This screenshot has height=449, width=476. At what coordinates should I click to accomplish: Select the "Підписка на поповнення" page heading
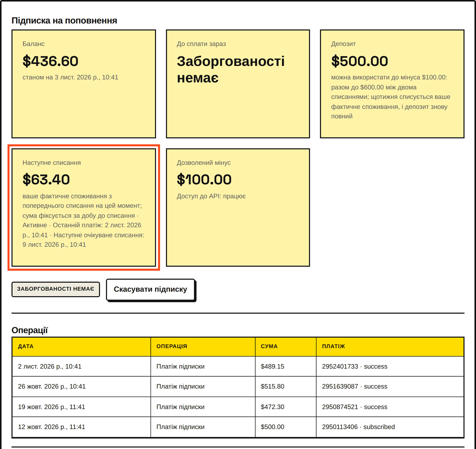coord(64,21)
